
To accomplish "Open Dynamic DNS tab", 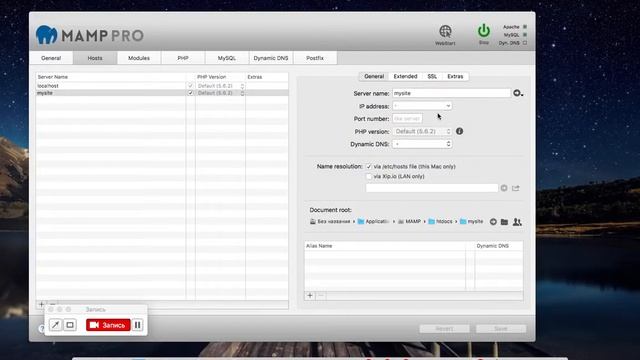I will (x=271, y=58).
